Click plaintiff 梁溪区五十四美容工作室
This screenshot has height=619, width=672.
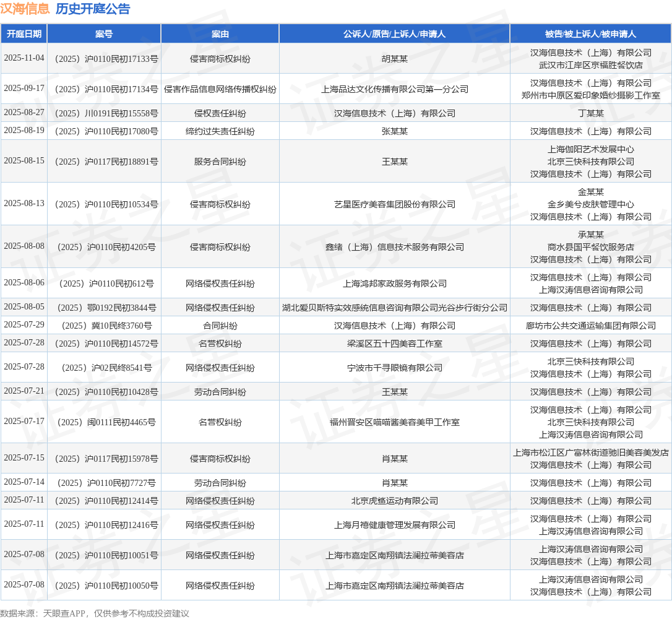[394, 344]
